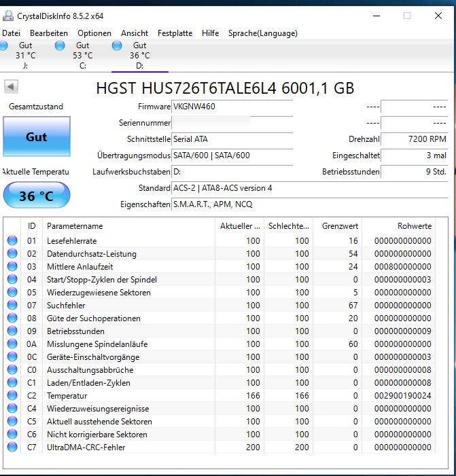Click the Schlechte... column header
The height and width of the screenshot is (476, 456).
(x=289, y=226)
